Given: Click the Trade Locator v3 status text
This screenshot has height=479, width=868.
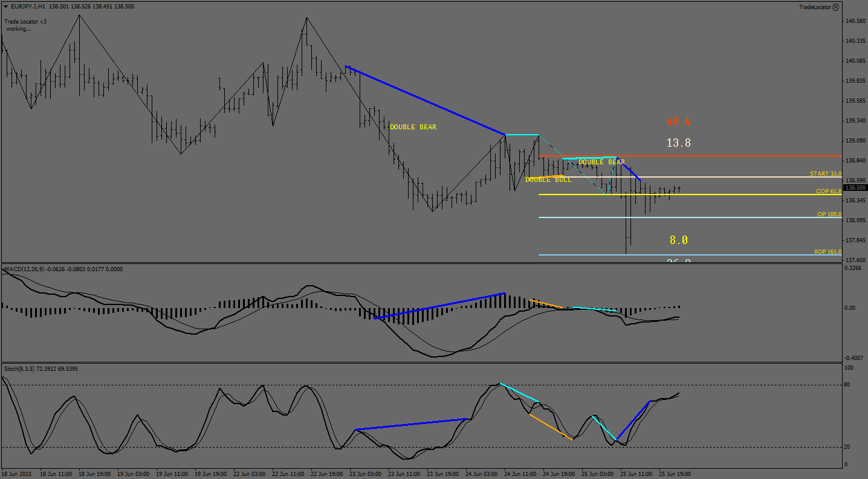Looking at the screenshot, I should pos(25,21).
